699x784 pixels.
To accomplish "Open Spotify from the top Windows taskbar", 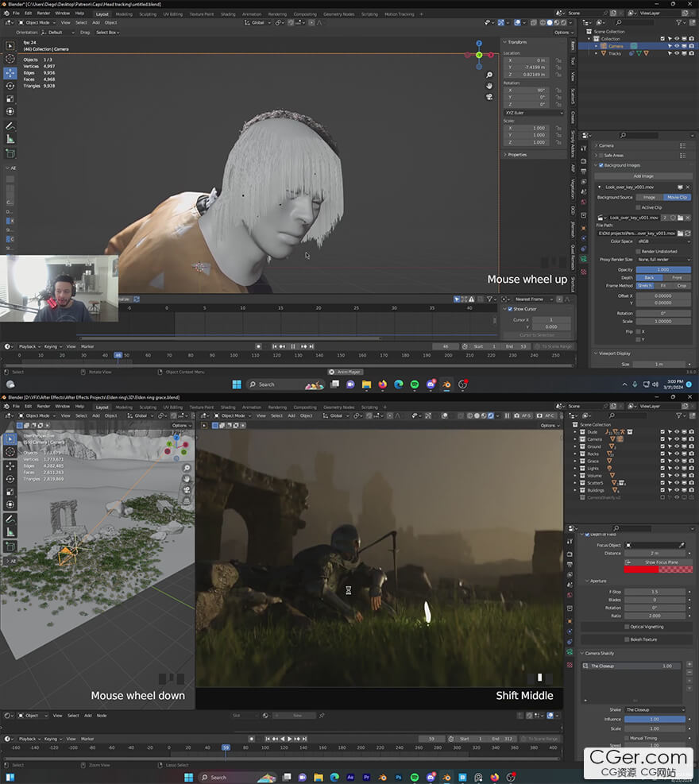I will point(415,384).
